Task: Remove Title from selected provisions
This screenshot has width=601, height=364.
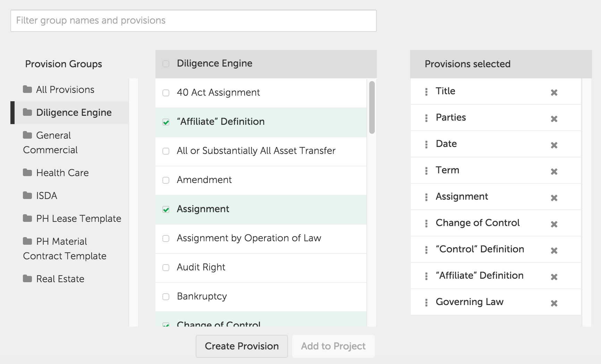Action: 554,93
